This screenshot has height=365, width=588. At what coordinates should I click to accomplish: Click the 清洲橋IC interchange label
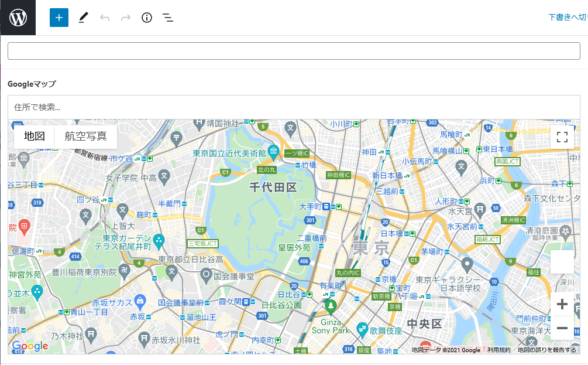[513, 220]
